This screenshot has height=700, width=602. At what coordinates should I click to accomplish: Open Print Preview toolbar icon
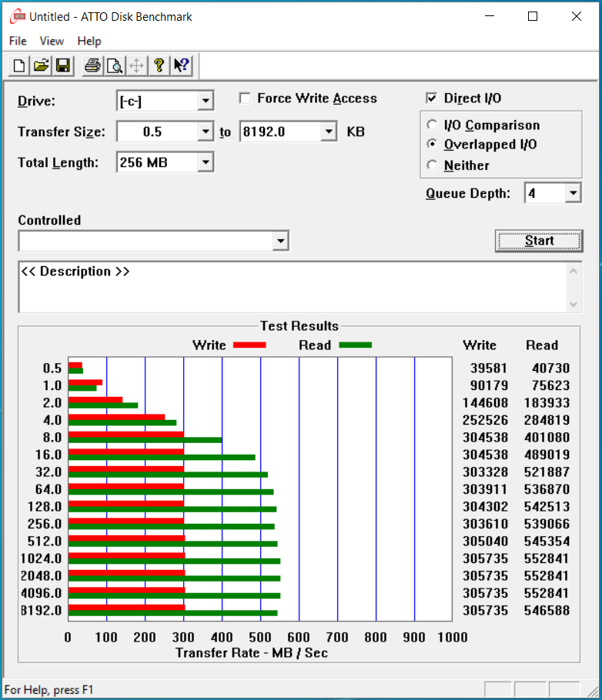click(115, 66)
